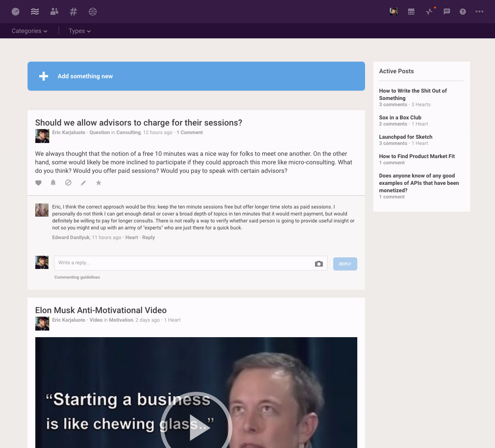Open How to Write the Shit Out of Something

[x=413, y=95]
